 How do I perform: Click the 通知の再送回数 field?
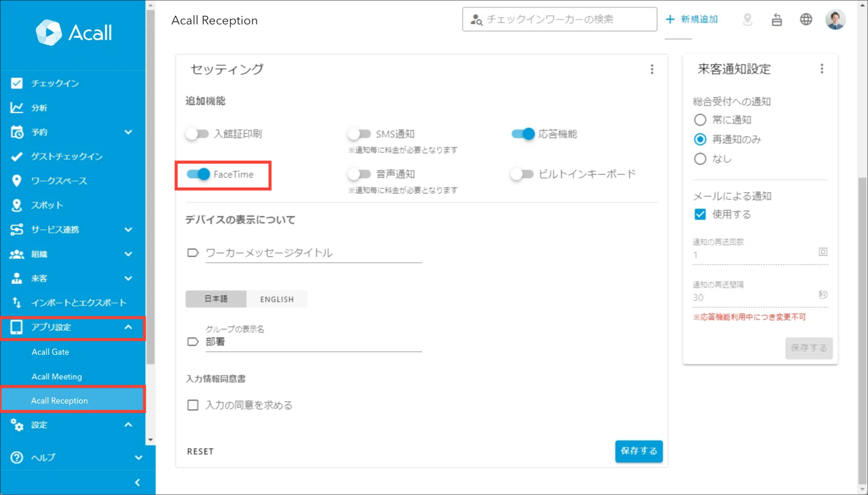point(760,255)
